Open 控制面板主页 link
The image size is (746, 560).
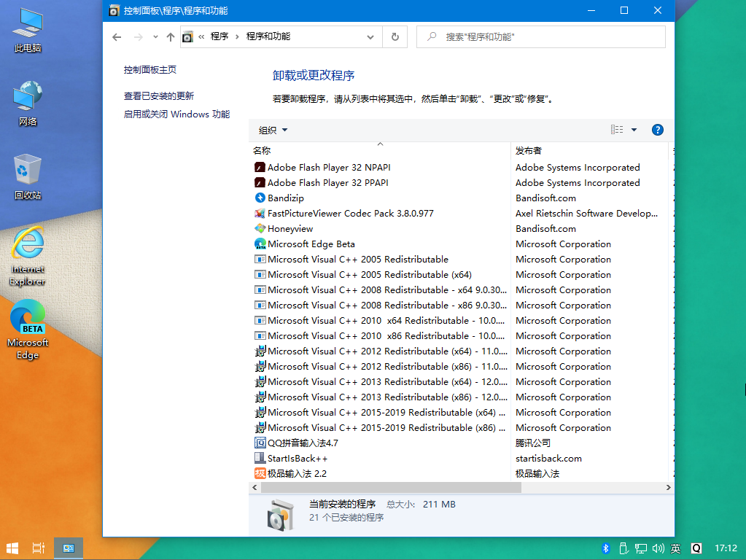point(150,70)
